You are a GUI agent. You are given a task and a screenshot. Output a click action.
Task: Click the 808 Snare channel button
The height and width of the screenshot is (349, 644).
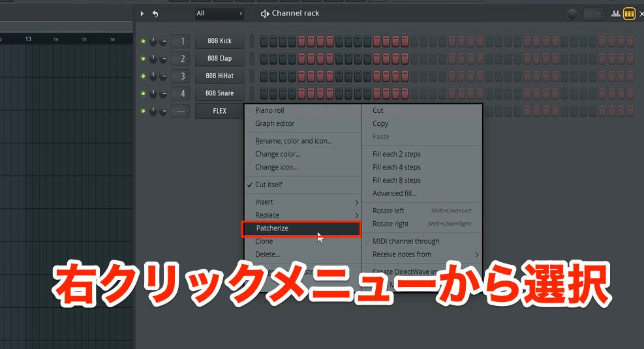pyautogui.click(x=219, y=93)
